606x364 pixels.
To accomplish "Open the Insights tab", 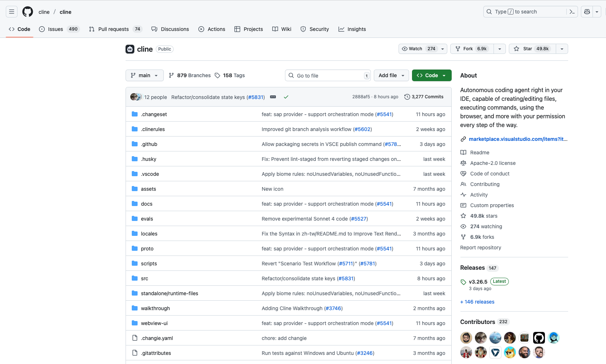I will tap(352, 29).
